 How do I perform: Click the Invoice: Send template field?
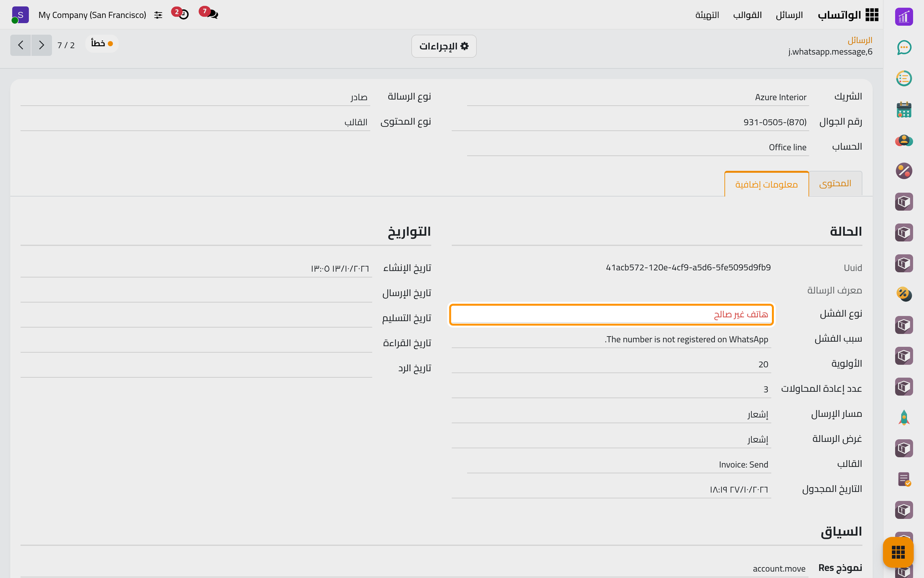pyautogui.click(x=619, y=464)
